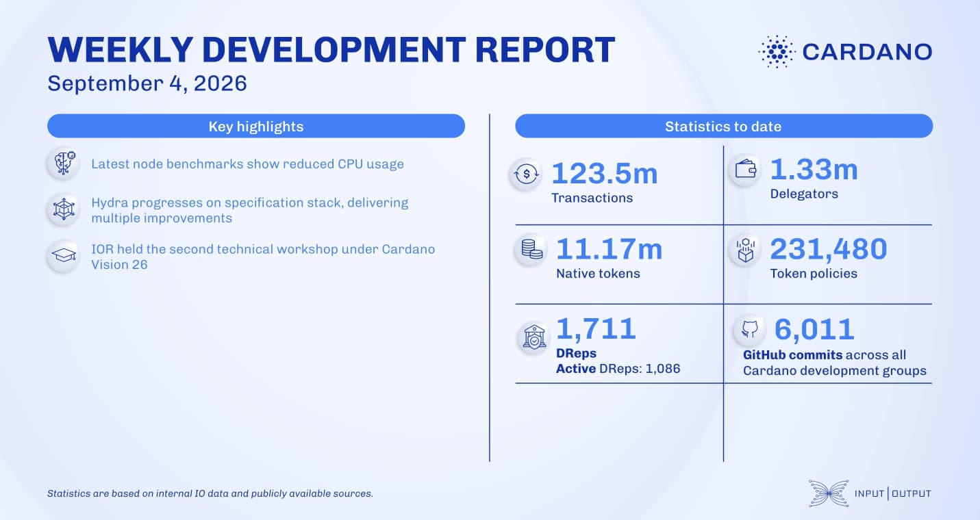
Task: Click the INPUT | OUTPUT wordmark
Action: coord(893,493)
